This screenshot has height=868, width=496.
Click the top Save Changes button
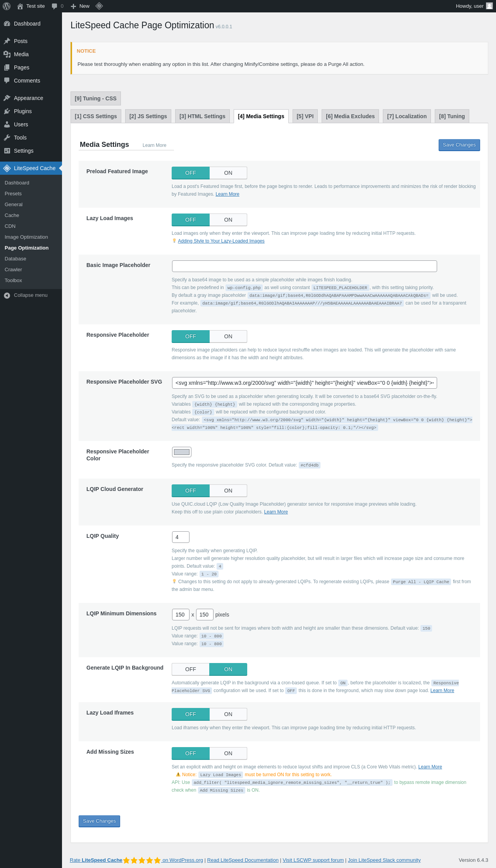tap(459, 145)
